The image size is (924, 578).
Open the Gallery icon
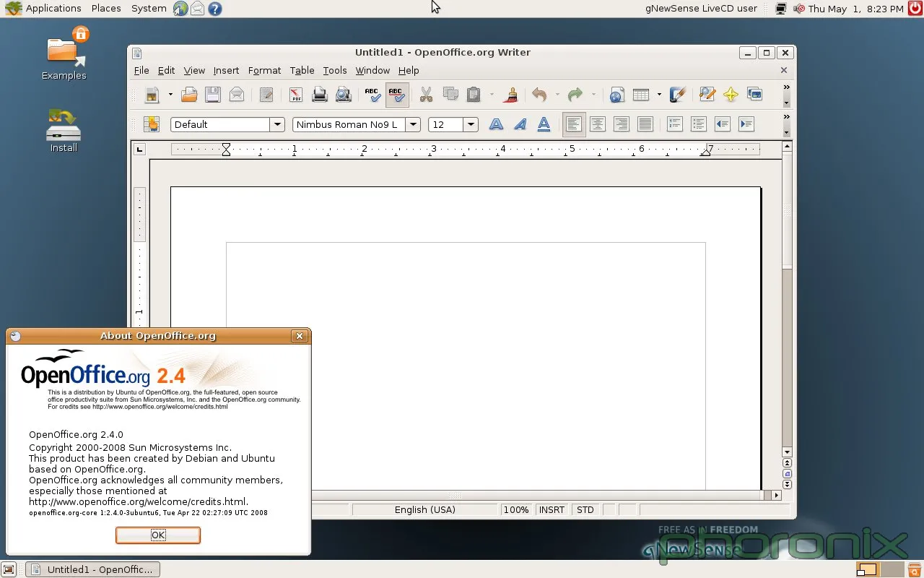coord(754,95)
